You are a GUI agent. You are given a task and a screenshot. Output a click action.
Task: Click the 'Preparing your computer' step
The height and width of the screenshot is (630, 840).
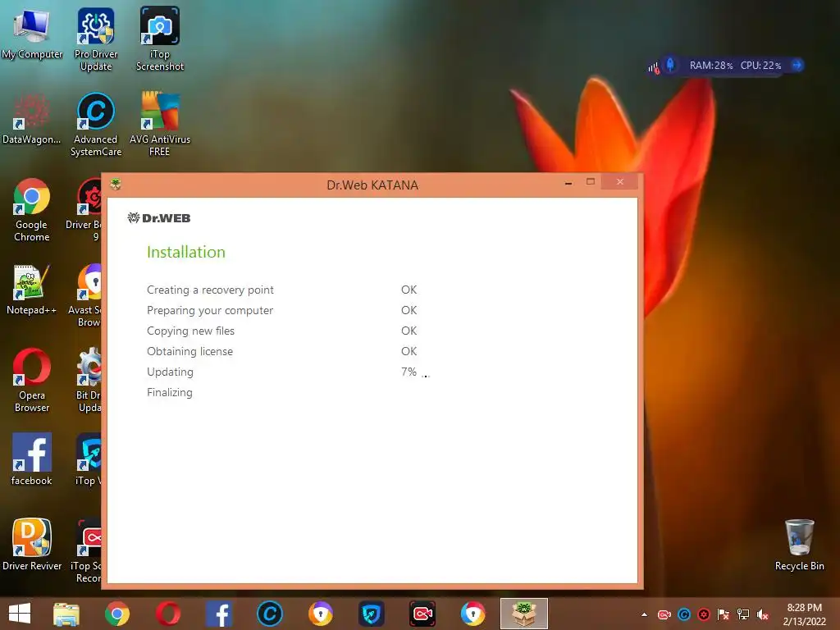pyautogui.click(x=210, y=310)
